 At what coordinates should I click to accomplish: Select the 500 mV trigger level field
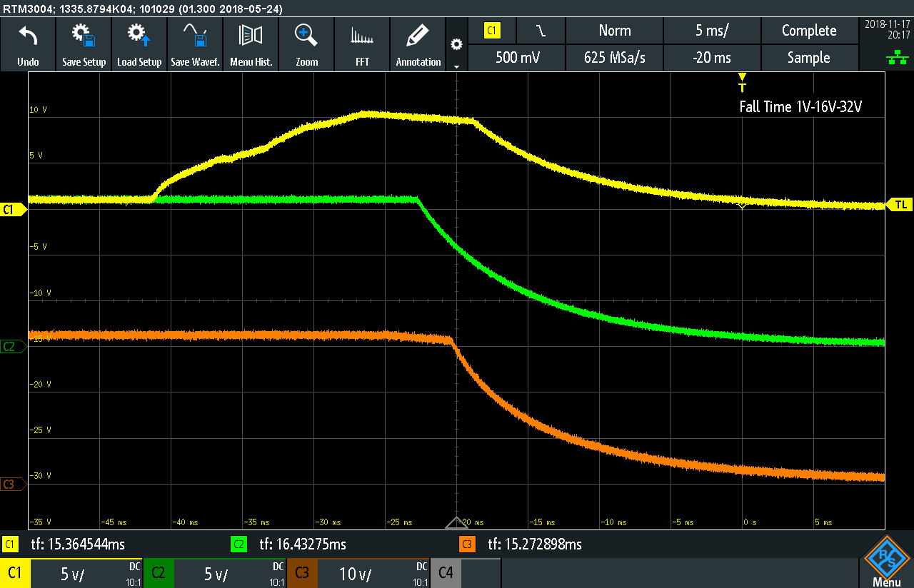point(518,58)
